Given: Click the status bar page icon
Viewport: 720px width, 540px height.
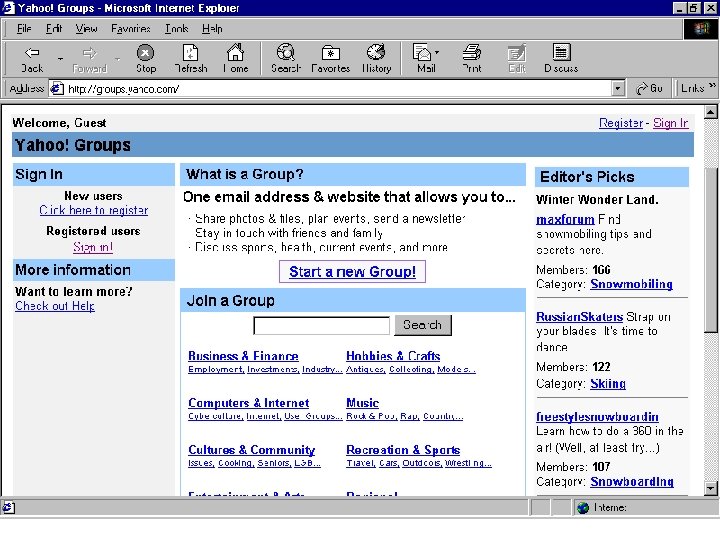Looking at the screenshot, I should click(x=8, y=507).
